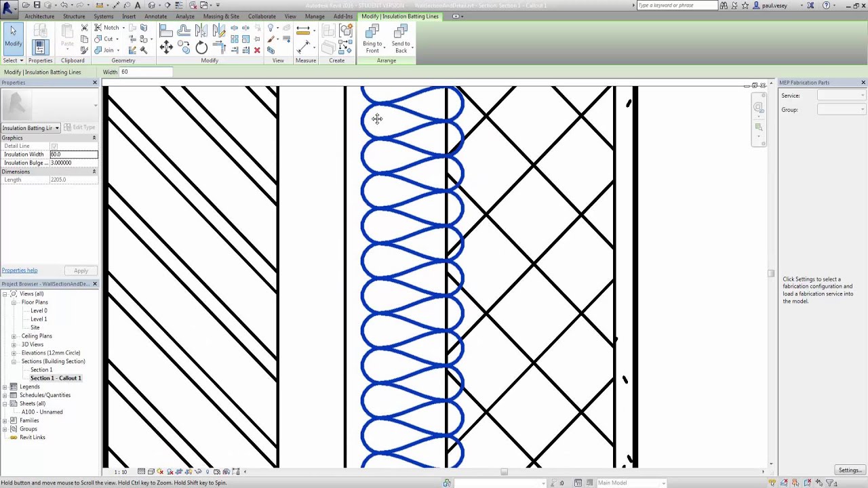
Task: Select the Move tool
Action: 166,47
